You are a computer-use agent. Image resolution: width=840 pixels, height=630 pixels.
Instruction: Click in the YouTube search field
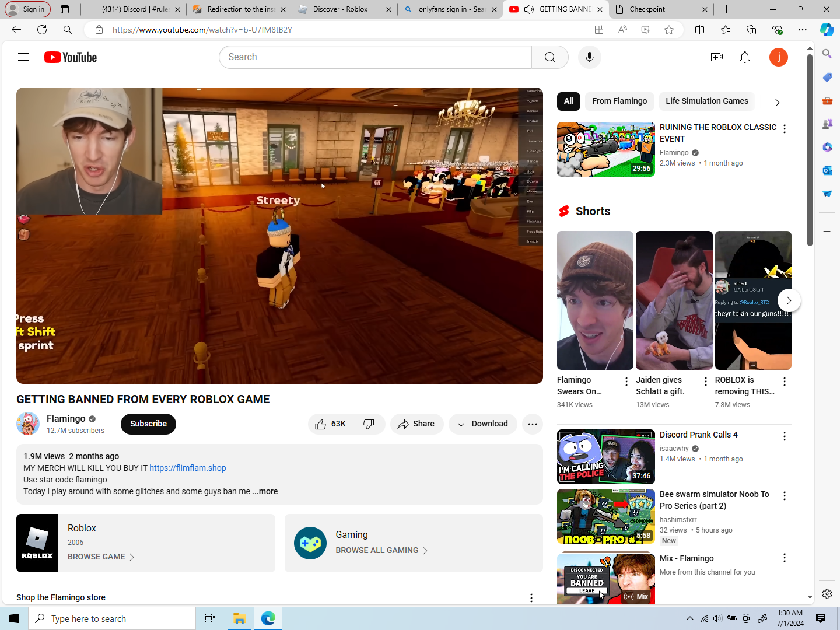376,57
